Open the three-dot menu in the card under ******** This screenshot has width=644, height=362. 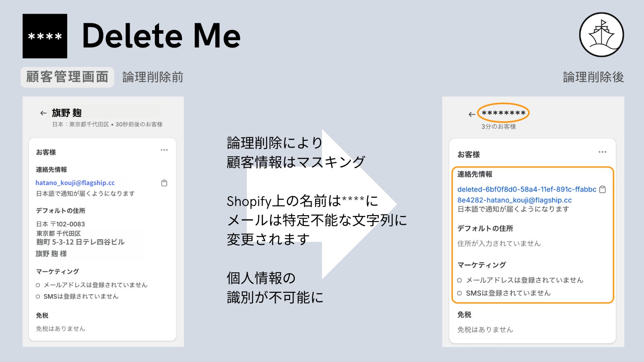[602, 152]
